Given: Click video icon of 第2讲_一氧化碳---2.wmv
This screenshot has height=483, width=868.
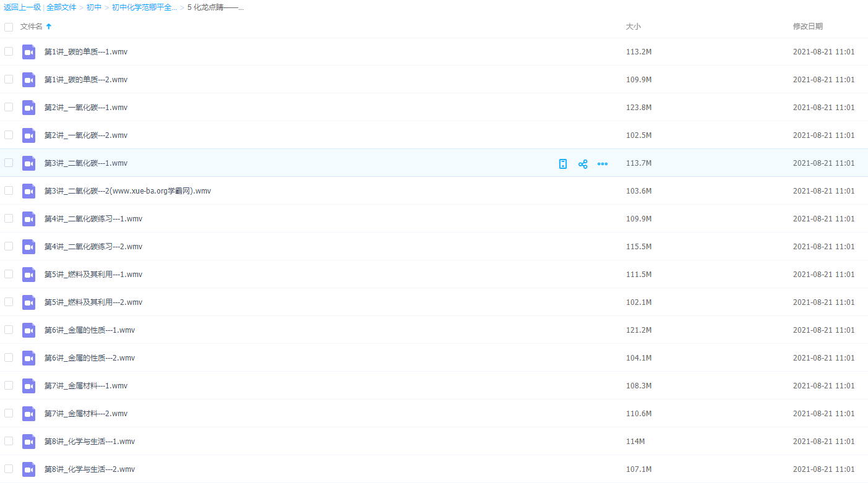Looking at the screenshot, I should tap(29, 135).
